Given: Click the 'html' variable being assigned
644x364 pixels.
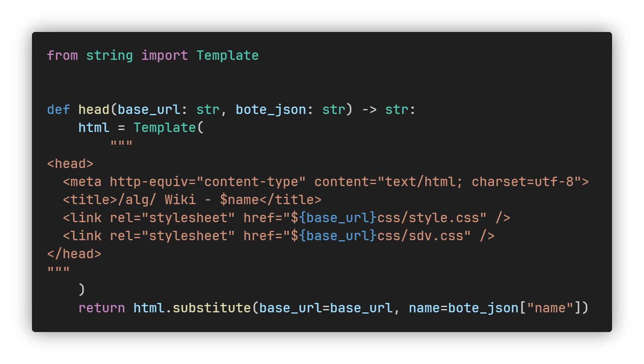Looking at the screenshot, I should [x=94, y=127].
